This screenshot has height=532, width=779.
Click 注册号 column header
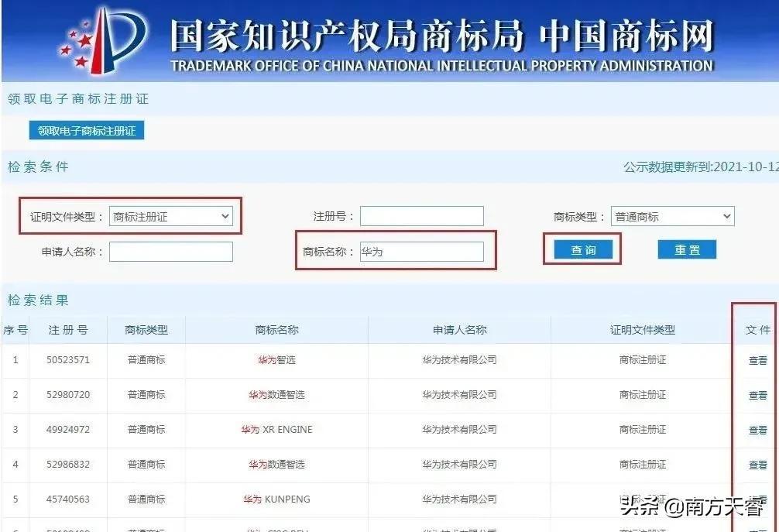68,330
